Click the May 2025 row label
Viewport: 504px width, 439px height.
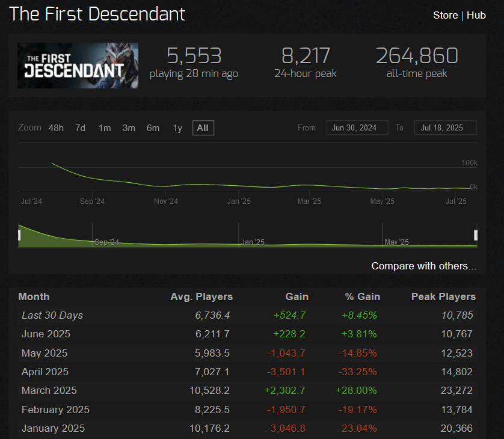[45, 353]
